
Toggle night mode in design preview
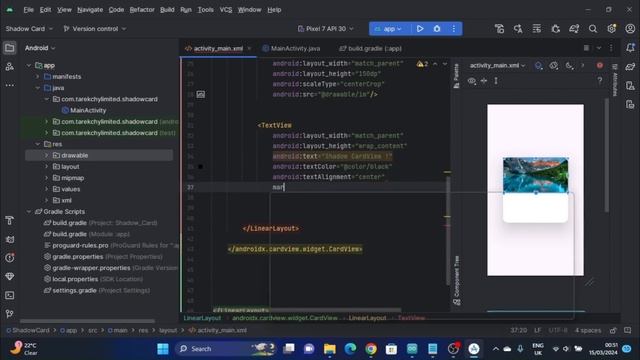pos(569,65)
